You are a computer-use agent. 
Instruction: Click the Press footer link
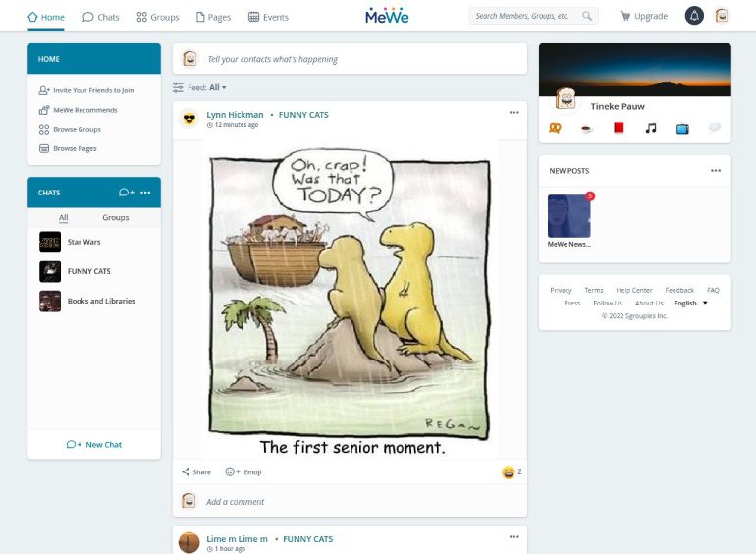pyautogui.click(x=572, y=303)
